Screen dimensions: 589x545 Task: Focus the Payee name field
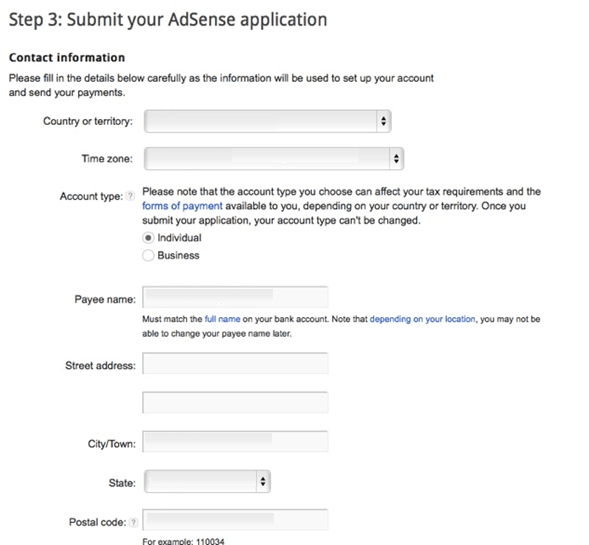point(235,297)
